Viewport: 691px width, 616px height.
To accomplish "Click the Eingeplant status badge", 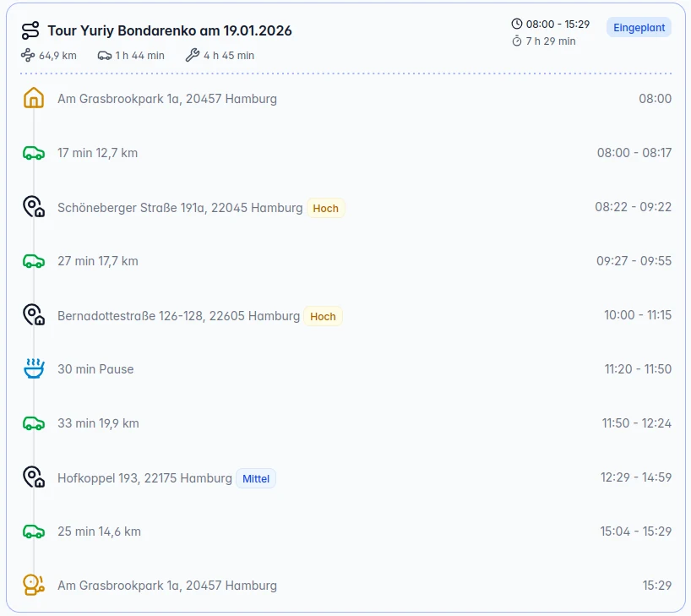I will 639,27.
